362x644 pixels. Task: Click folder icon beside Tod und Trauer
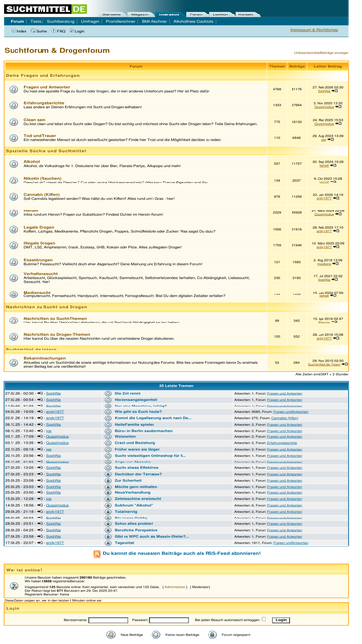pyautogui.click(x=14, y=138)
